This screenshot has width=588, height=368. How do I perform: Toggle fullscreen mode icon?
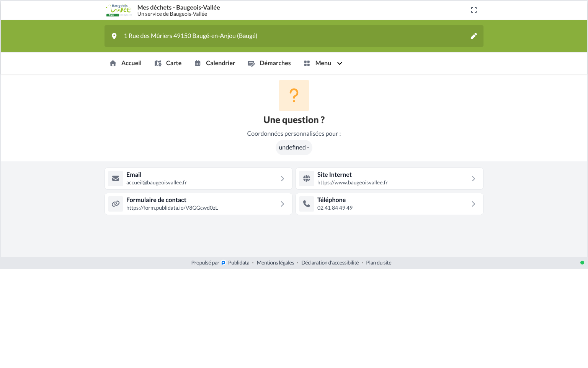[x=474, y=10]
